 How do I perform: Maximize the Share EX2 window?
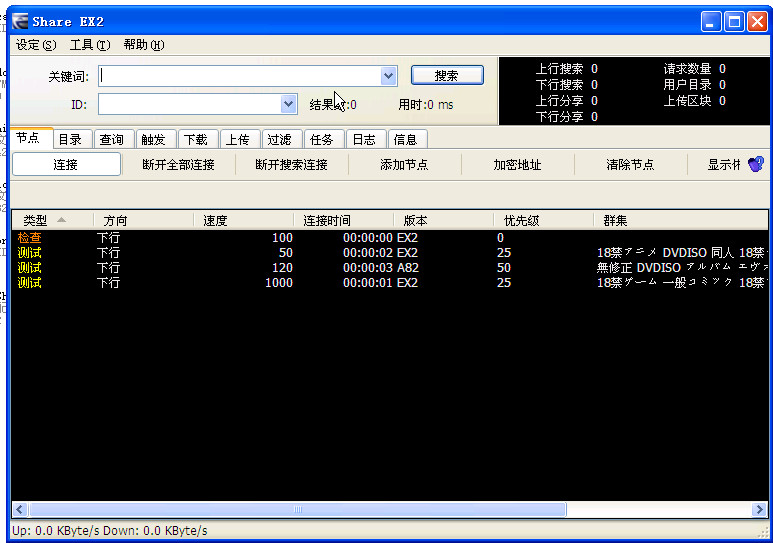(x=734, y=22)
